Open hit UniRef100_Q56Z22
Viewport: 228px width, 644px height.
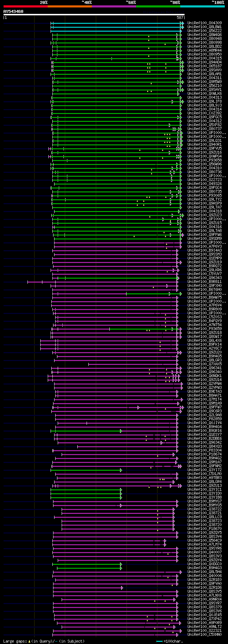[x=204, y=31]
